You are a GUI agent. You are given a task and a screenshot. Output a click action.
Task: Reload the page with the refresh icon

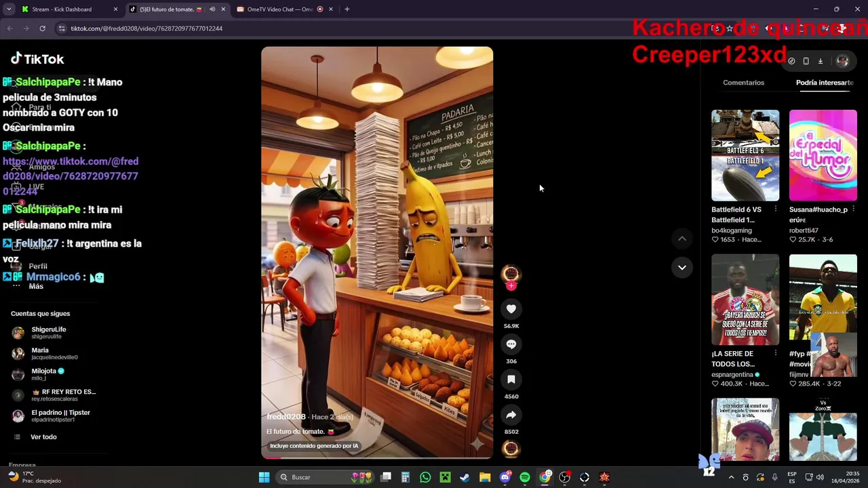click(x=42, y=28)
